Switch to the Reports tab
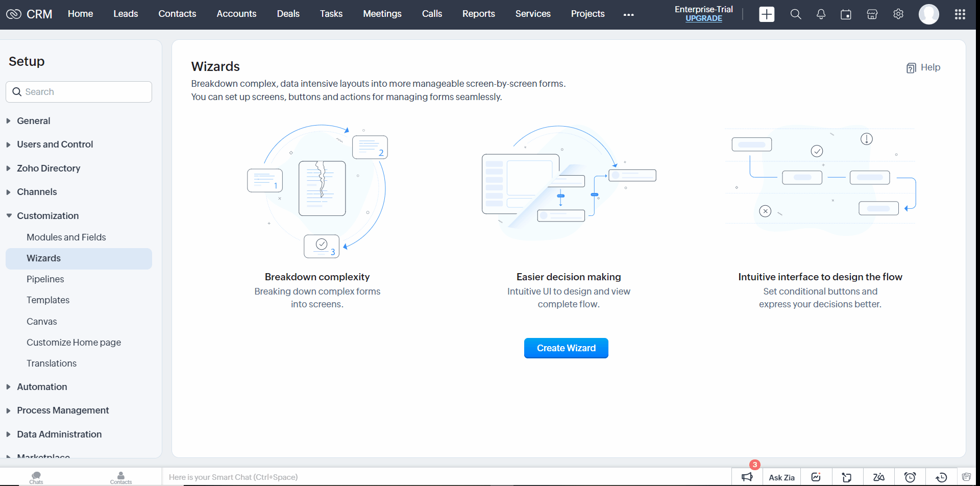 478,14
